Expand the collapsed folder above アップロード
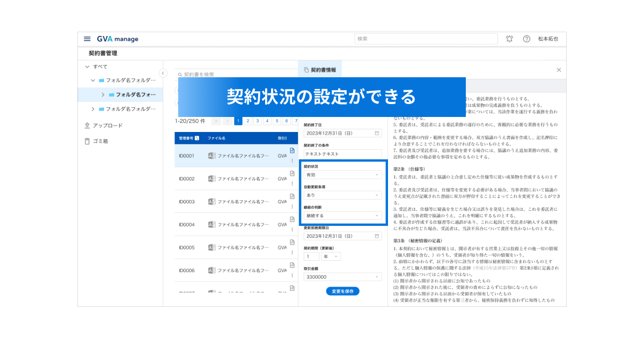 [x=93, y=109]
